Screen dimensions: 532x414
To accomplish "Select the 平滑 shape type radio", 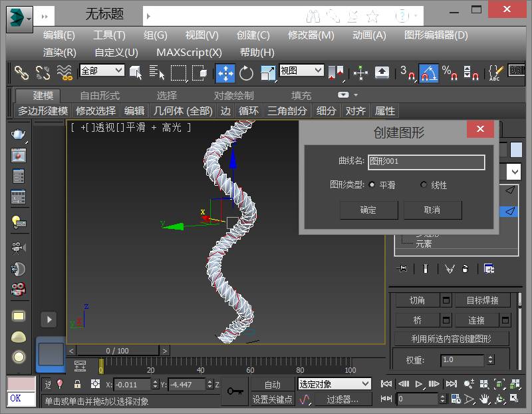I will [x=372, y=185].
